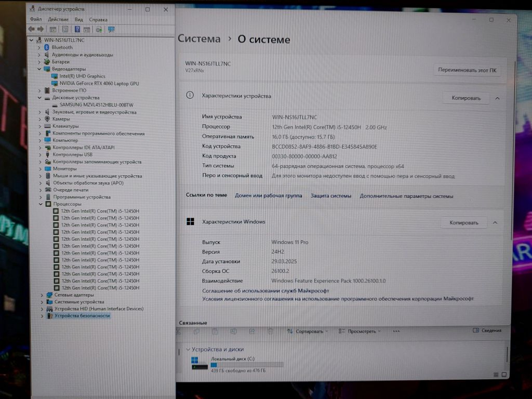This screenshot has width=532, height=399.
Task: Open the Действие menu
Action: 58,20
